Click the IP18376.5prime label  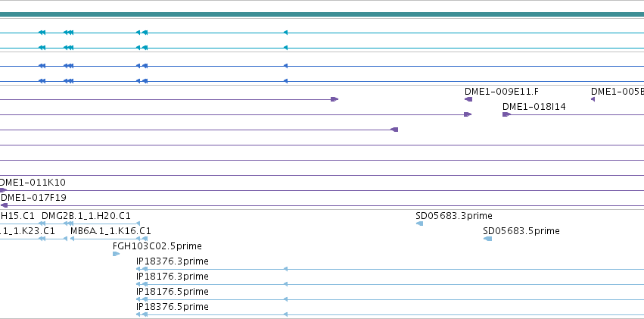173,307
